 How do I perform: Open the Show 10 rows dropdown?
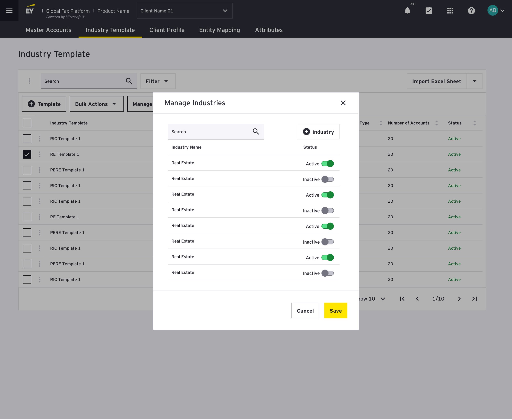point(372,299)
